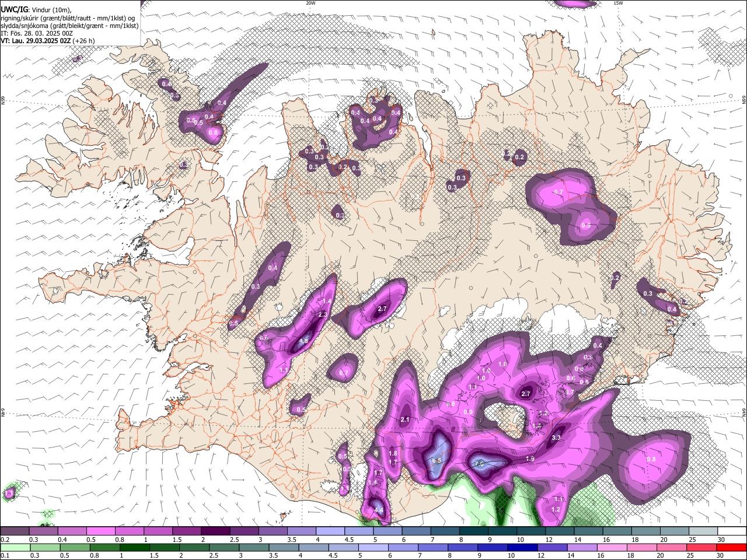The image size is (747, 560).
Task: Select the 2.3 precipitation value on the map
Action: (323, 314)
